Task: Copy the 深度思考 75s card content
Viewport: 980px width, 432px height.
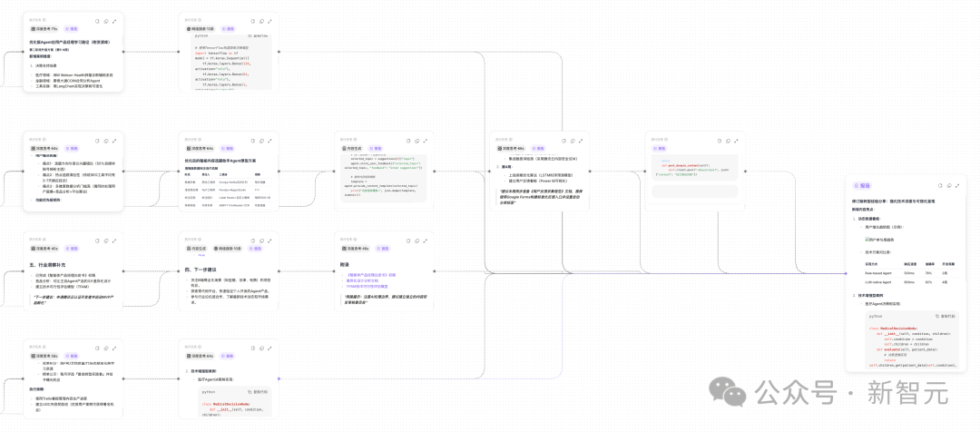Action: [x=105, y=21]
